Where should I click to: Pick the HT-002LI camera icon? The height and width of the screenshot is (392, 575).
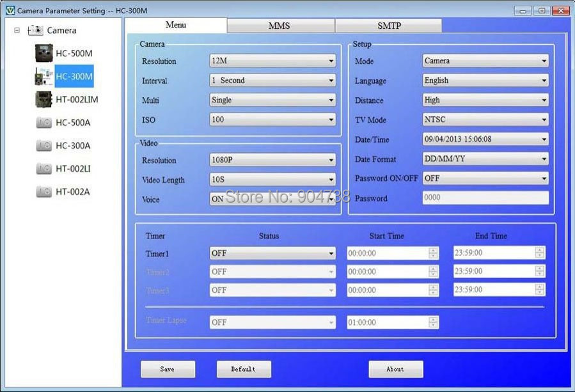(x=44, y=169)
